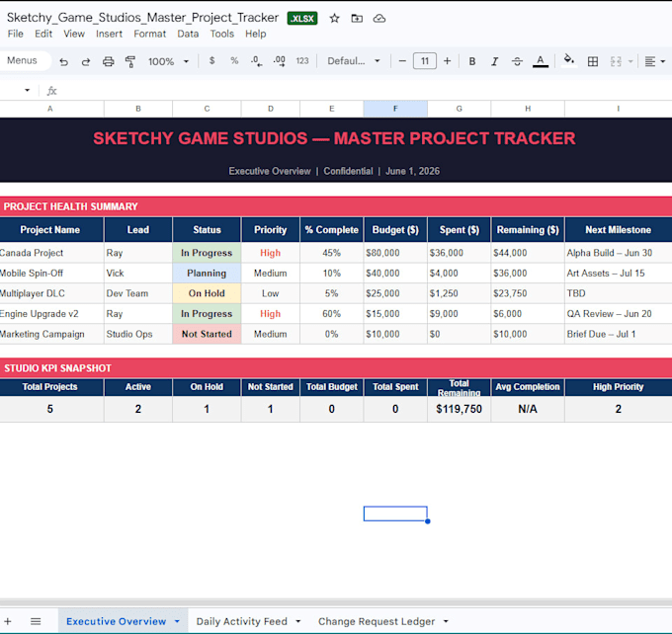This screenshot has width=672, height=634.
Task: Toggle italic formatting
Action: point(494,61)
